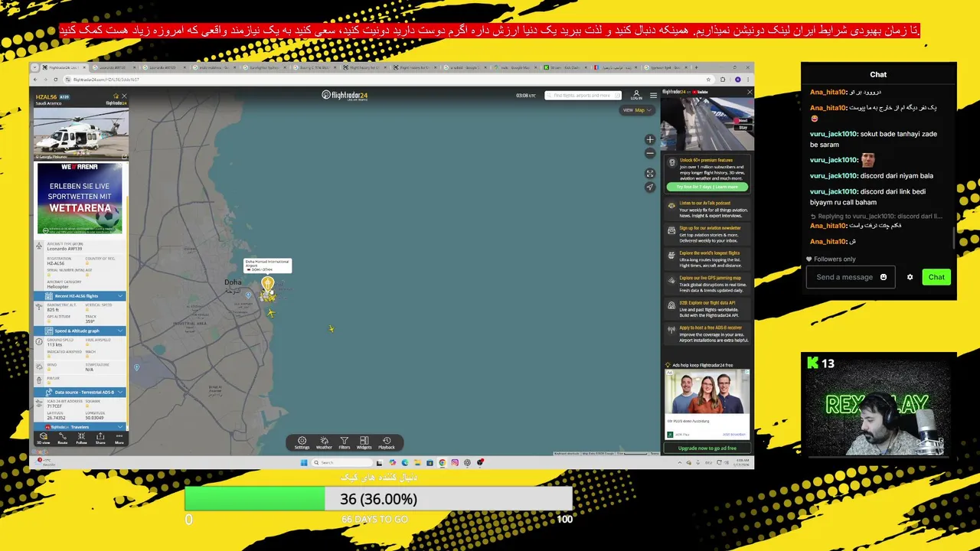Follow the selected aircraft

click(81, 439)
